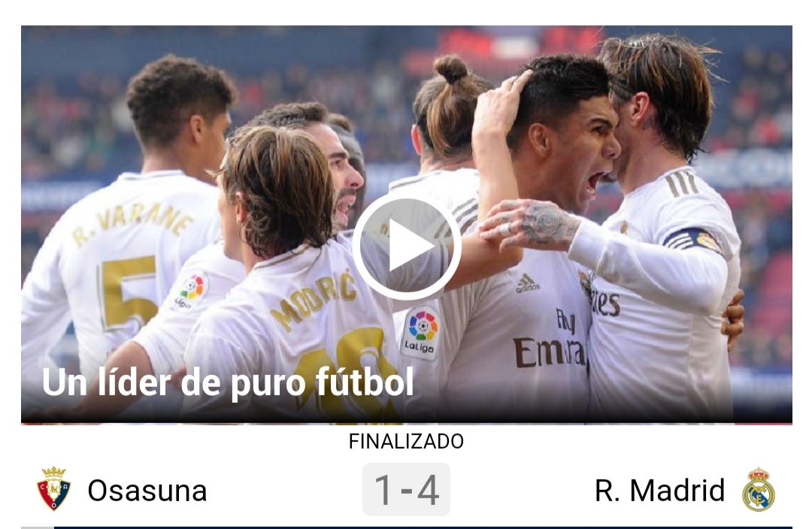The image size is (812, 529).
Task: Play the Real Madrid celebration video
Action: coord(407,246)
